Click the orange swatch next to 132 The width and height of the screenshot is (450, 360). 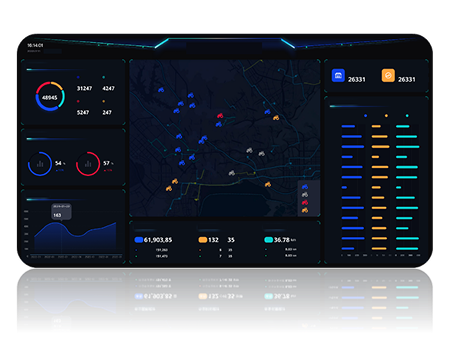coord(203,240)
